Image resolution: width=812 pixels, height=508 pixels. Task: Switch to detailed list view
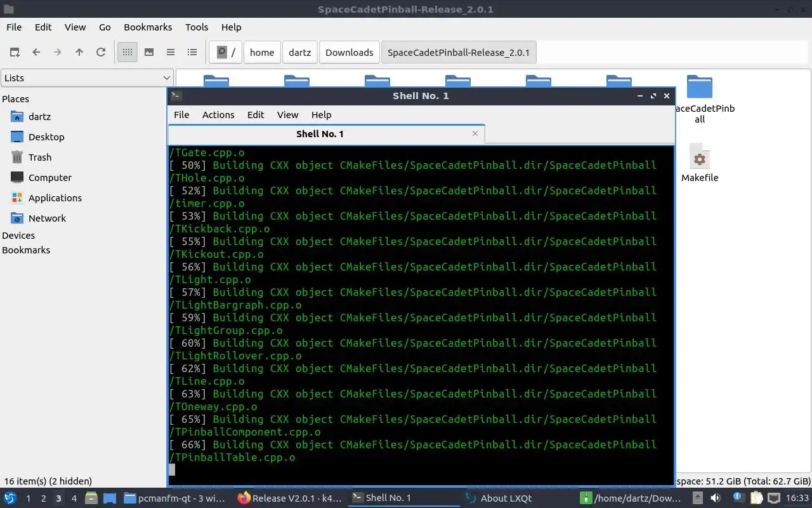click(x=192, y=52)
